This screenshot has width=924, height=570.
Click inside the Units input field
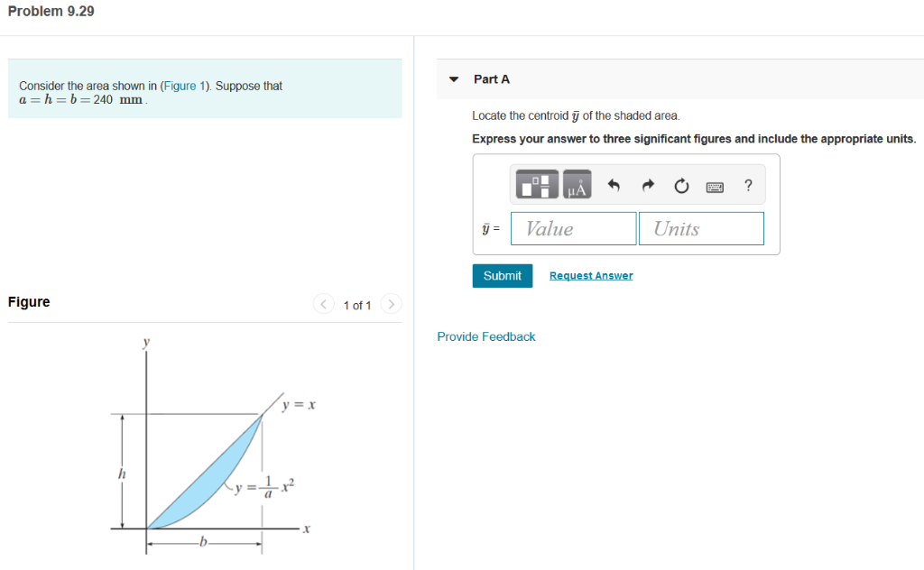click(701, 228)
